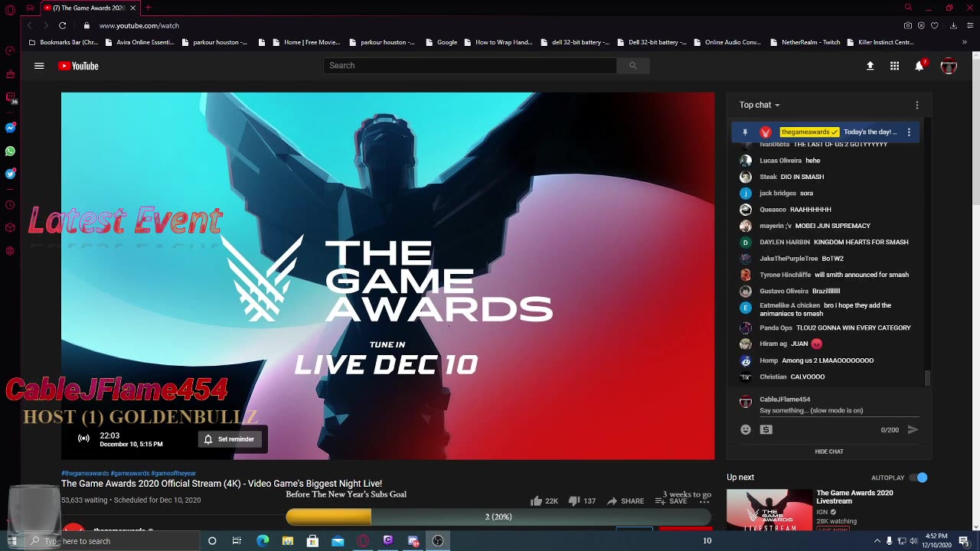Open the notifications bell
The height and width of the screenshot is (551, 980).
pyautogui.click(x=920, y=66)
